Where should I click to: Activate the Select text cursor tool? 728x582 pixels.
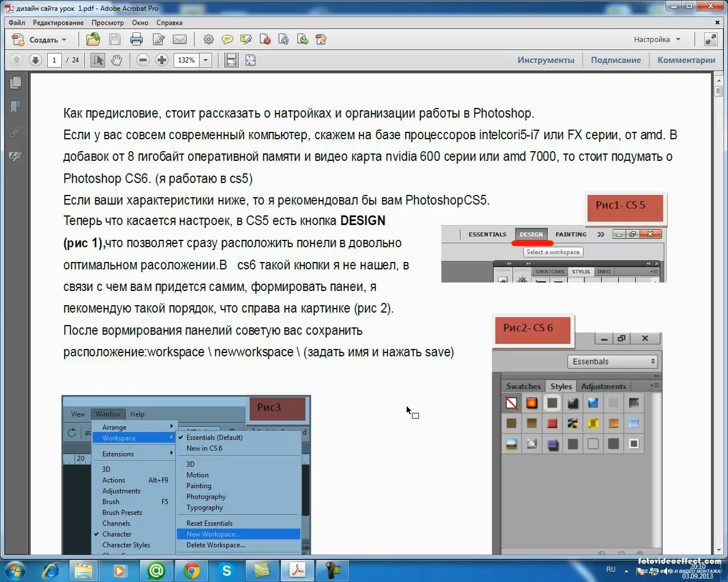point(98,60)
